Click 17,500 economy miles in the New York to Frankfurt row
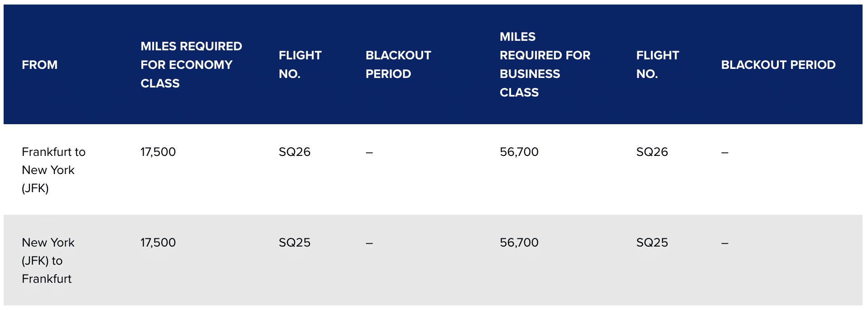Screen dimensions: 868x310 [158, 242]
